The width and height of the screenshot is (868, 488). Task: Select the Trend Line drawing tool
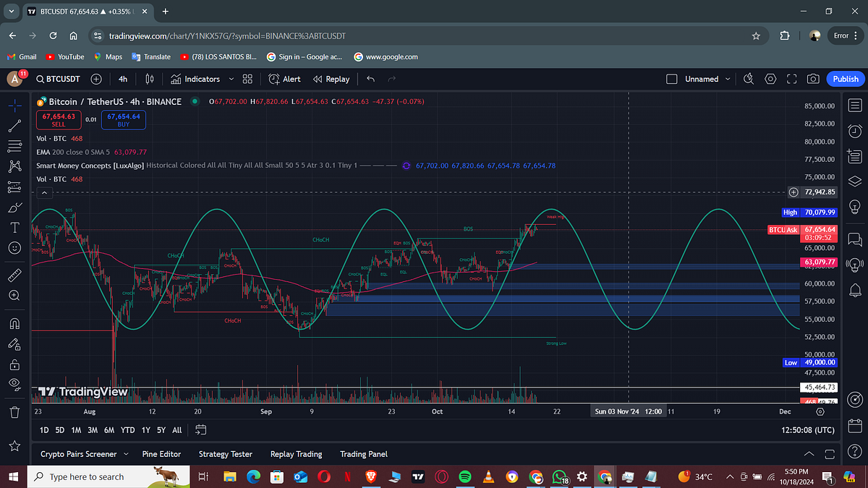14,126
